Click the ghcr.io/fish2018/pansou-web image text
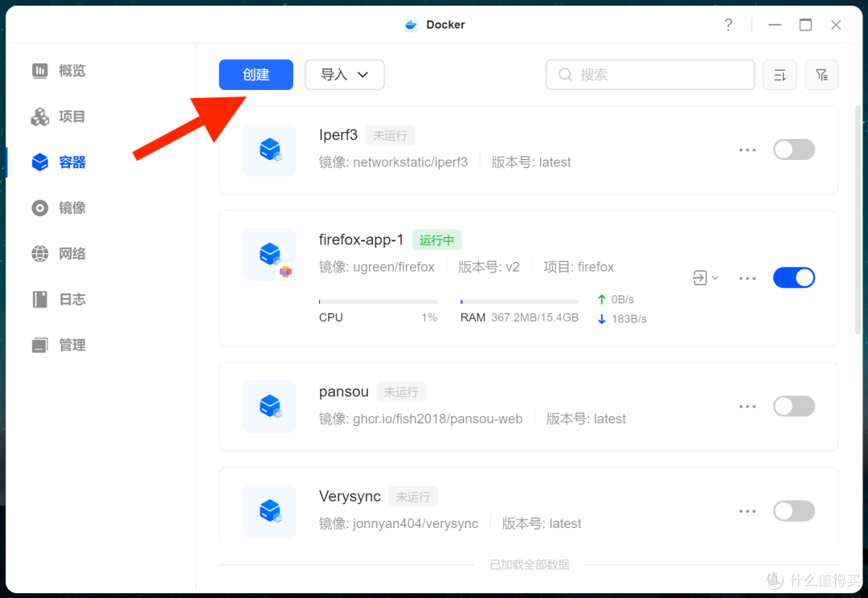This screenshot has height=598, width=868. (x=437, y=419)
